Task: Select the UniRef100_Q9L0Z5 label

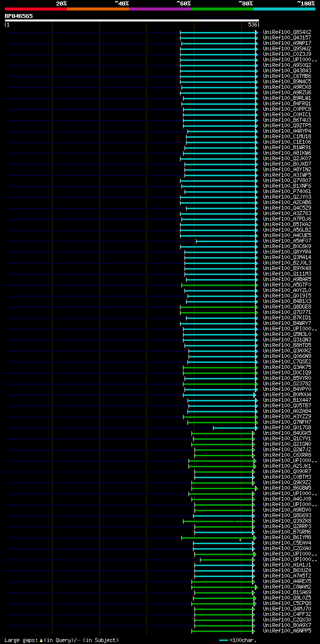Action: click(x=287, y=598)
